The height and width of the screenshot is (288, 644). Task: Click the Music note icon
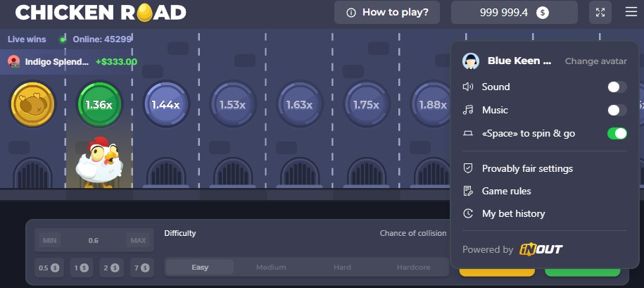pyautogui.click(x=468, y=110)
